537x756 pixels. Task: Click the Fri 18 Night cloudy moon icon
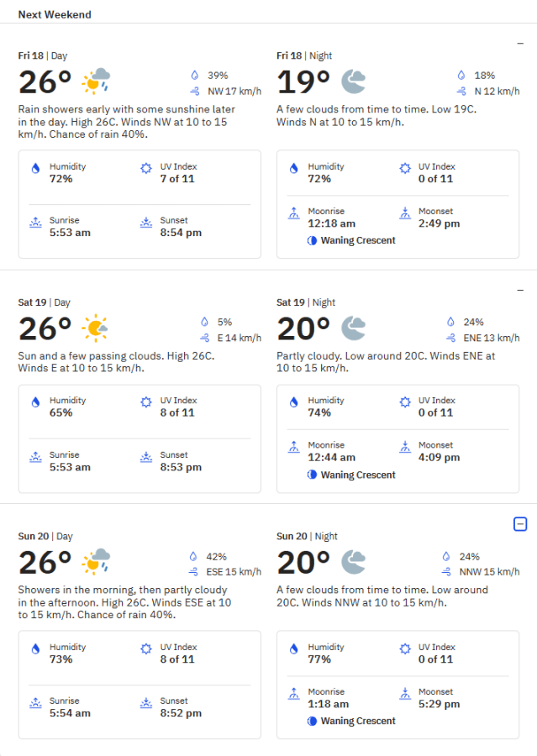pos(353,81)
